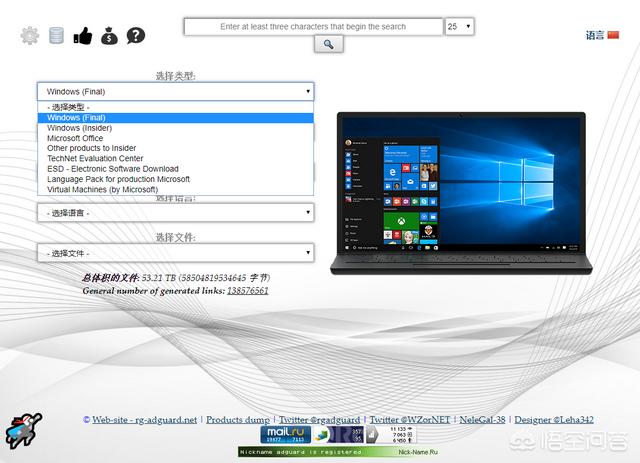640x463 pixels.
Task: Open the NeleGal-38 link
Action: click(482, 420)
